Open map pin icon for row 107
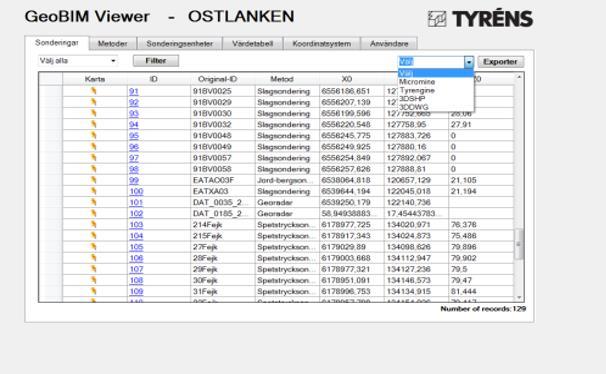 [x=94, y=269]
